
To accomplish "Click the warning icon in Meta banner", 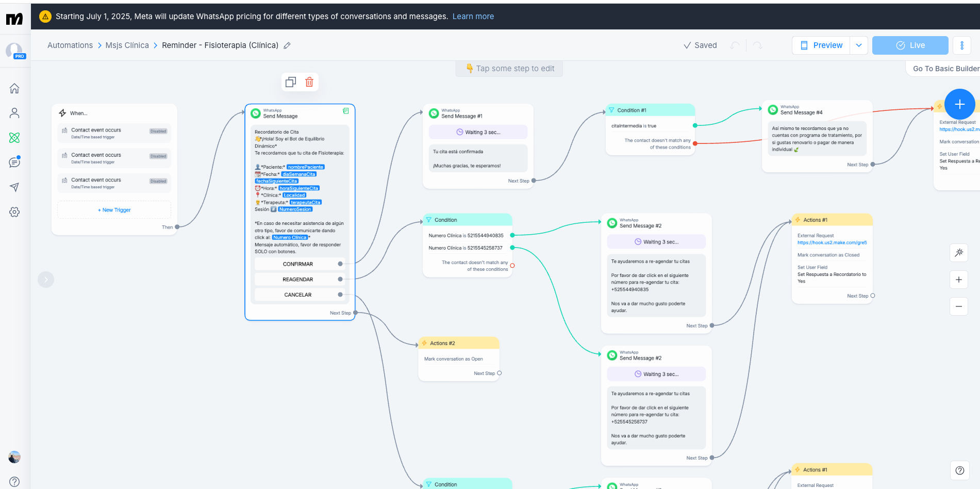I will point(45,17).
